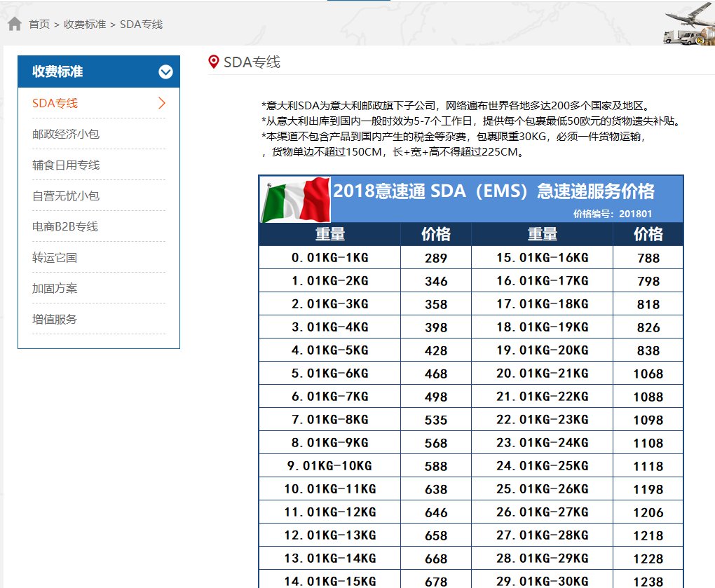The width and height of the screenshot is (715, 588).
Task: Click the weight cell 18.01KG-19KG
Action: tap(543, 327)
